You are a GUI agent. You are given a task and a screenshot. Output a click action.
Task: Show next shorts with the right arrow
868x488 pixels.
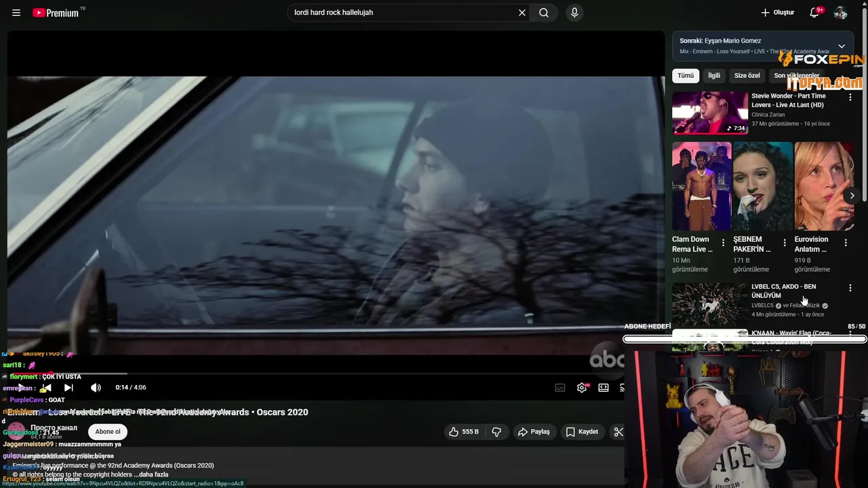852,196
